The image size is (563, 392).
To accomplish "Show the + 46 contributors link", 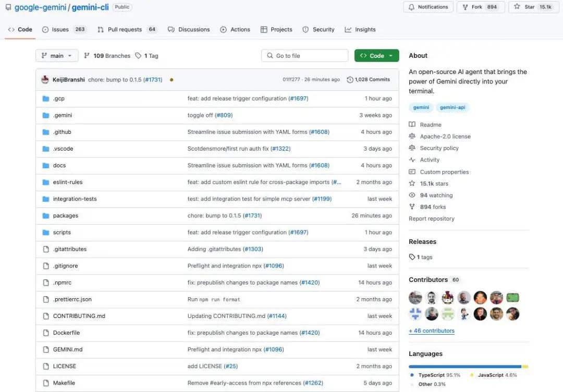I will coord(431,331).
